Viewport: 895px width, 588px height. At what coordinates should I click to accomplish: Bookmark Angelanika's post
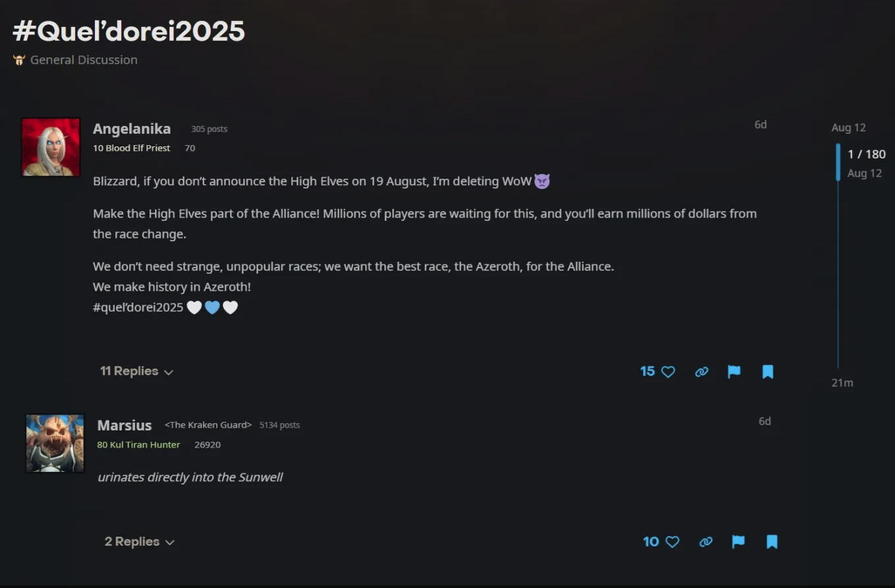[768, 372]
